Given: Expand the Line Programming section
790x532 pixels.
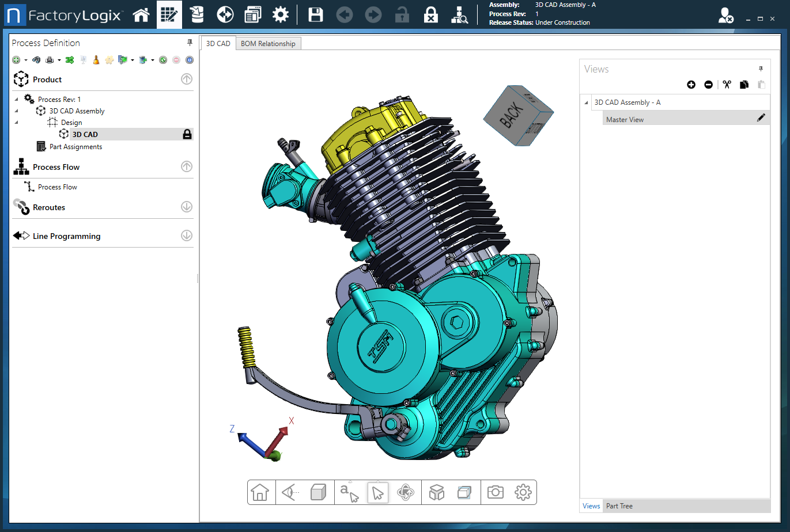Looking at the screenshot, I should [x=186, y=235].
